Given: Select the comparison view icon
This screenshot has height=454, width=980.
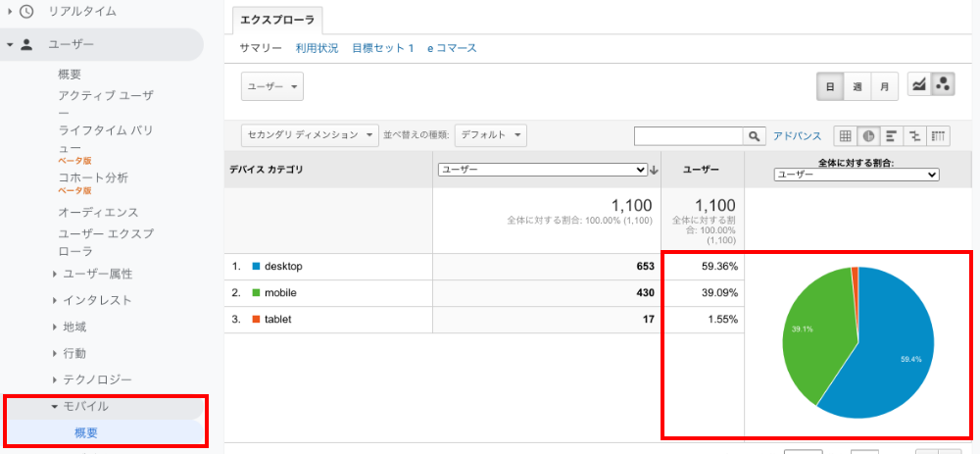Looking at the screenshot, I should [x=915, y=136].
